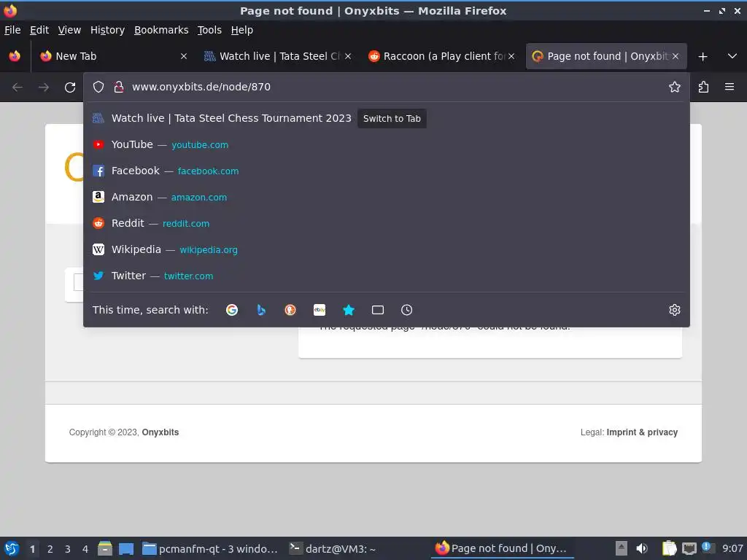This screenshot has height=560, width=747.
Task: Switch to Watch live Tata Steel tab
Action: (x=278, y=56)
